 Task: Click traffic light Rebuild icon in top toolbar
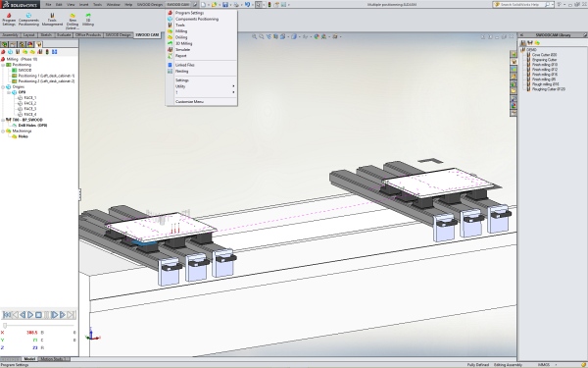269,5
